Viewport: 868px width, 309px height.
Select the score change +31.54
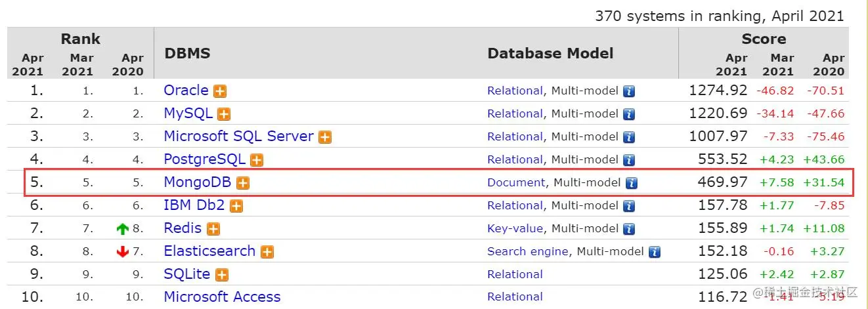coord(823,183)
